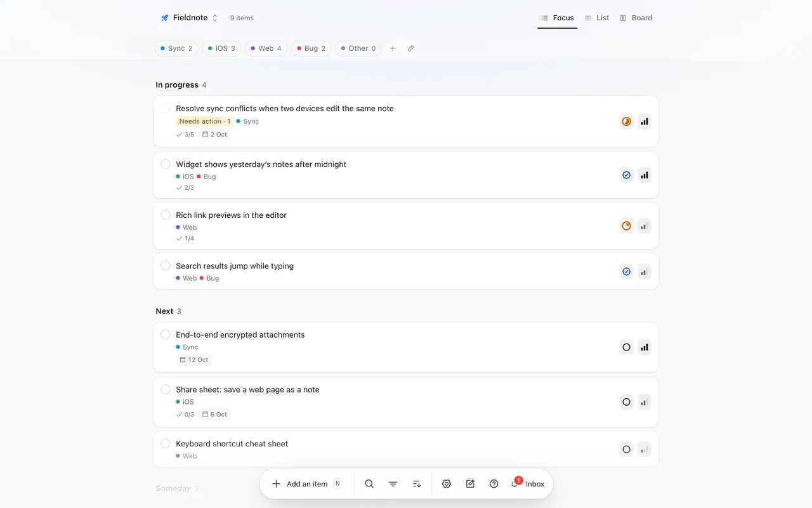
Task: Check off Resolve sync conflicts item
Action: [x=166, y=109]
